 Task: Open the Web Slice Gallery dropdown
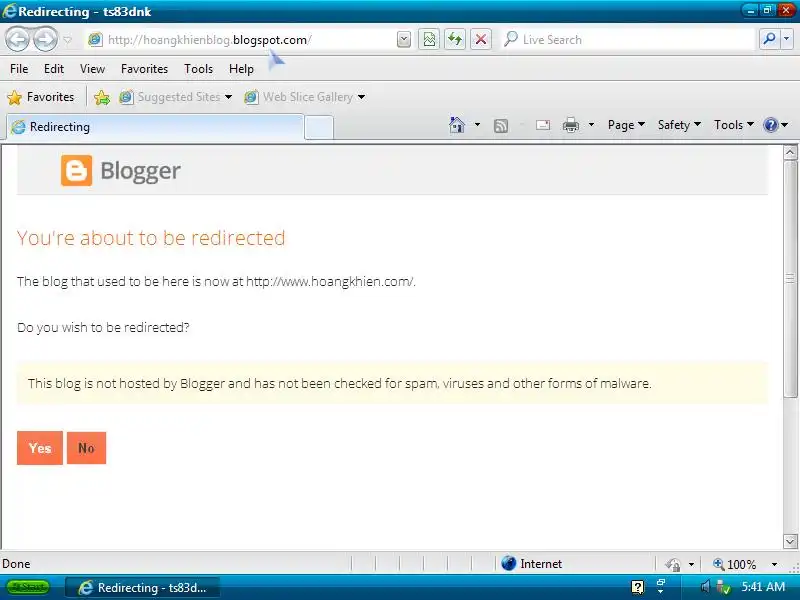[x=305, y=97]
